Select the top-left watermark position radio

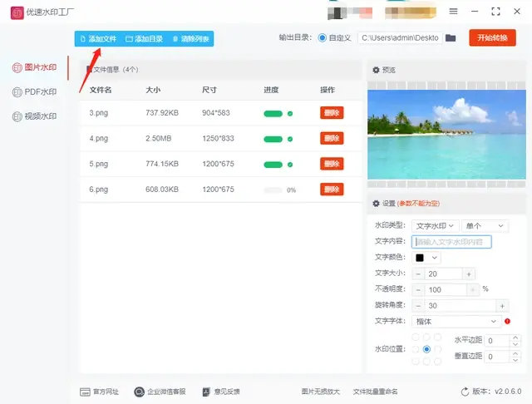[416, 337]
